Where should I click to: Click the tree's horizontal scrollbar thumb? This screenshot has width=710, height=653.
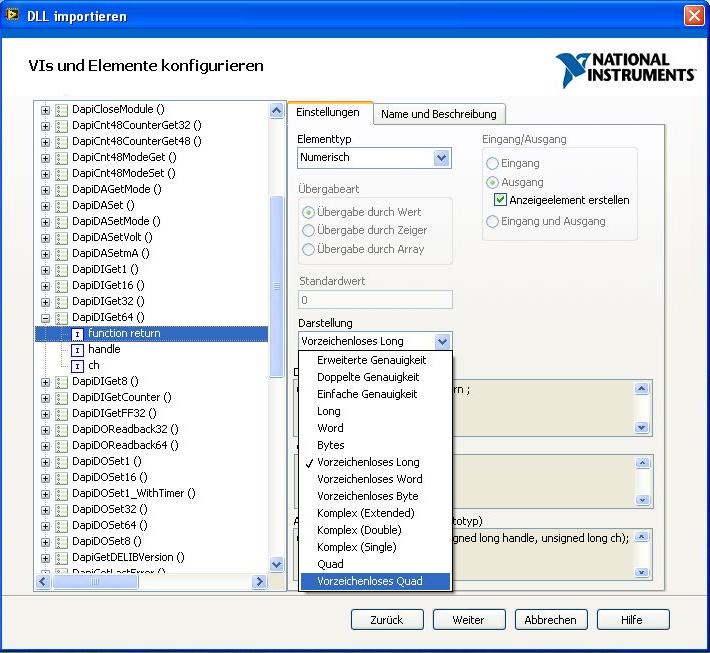click(96, 581)
